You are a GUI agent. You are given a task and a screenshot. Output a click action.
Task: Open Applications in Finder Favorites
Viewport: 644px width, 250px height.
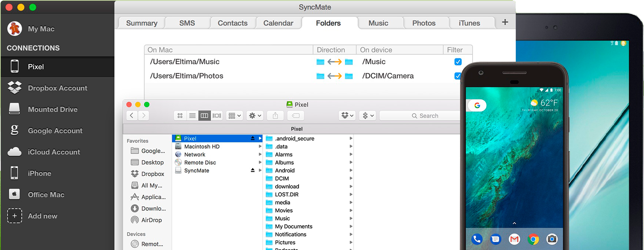coord(149,197)
